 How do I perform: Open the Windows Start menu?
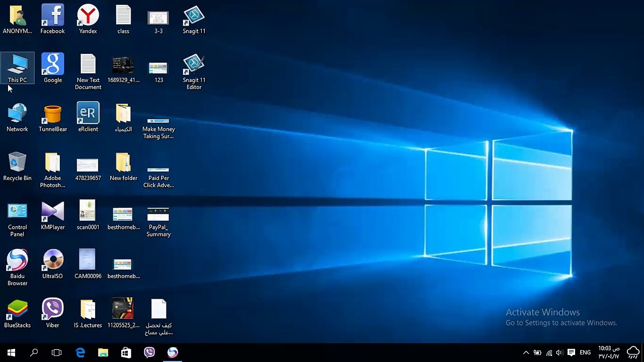coord(11,352)
